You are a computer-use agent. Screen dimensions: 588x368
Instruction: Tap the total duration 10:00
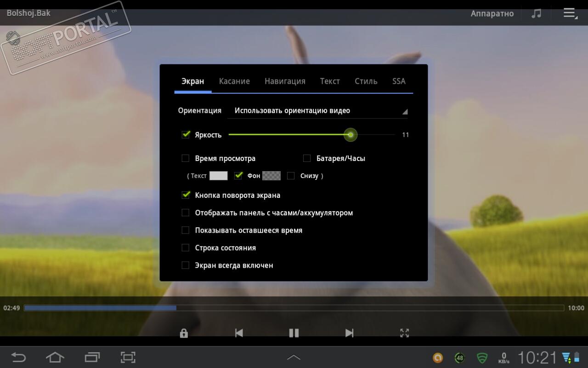(576, 308)
